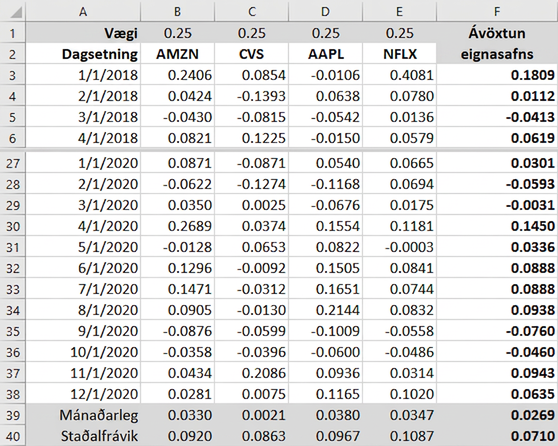The image size is (558, 446).
Task: Click portfolio return 0.1809
Action: 497,75
